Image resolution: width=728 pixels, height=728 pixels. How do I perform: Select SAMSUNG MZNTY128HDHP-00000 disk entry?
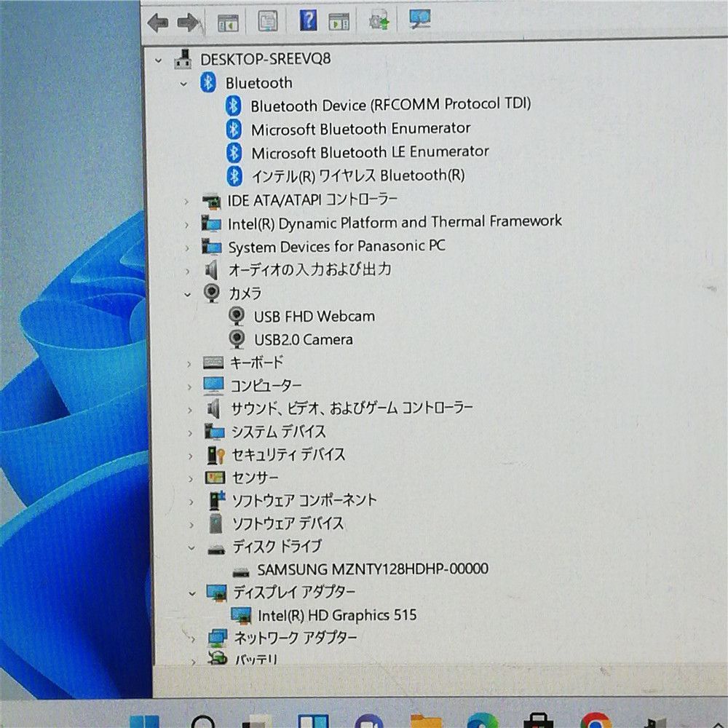[x=373, y=569]
